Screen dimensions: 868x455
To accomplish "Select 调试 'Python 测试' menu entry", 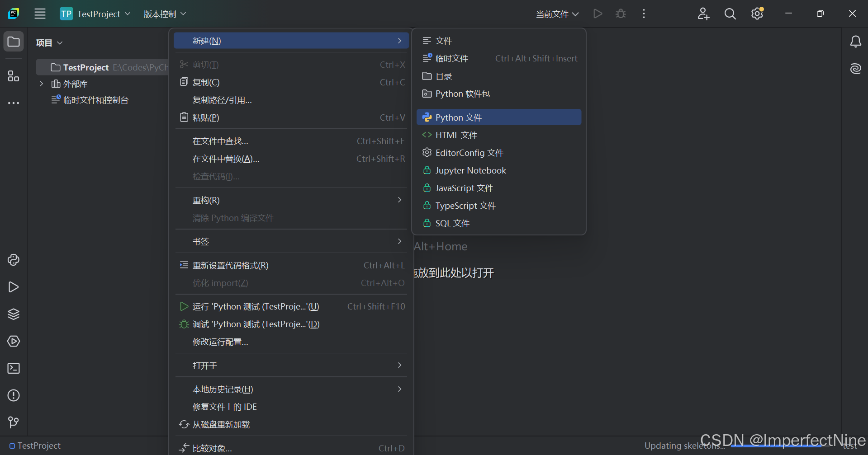I will click(291, 324).
